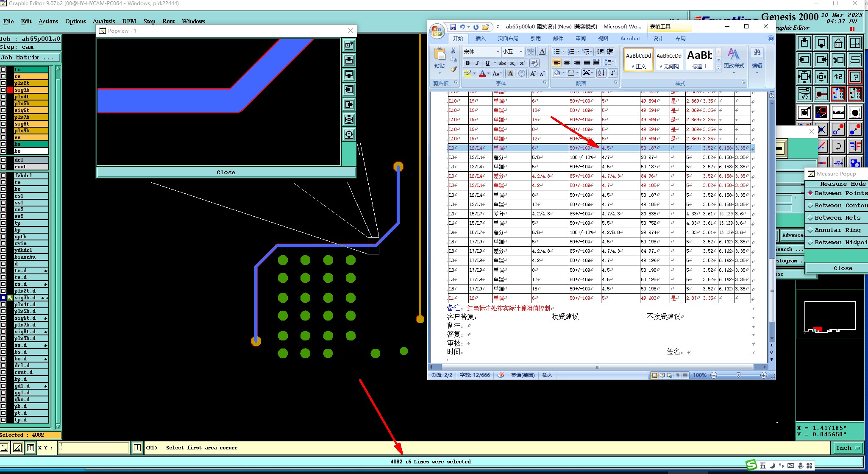868x474 pixels.
Task: Toggle checkbox next to sig3b layer
Action: pyautogui.click(x=3, y=90)
